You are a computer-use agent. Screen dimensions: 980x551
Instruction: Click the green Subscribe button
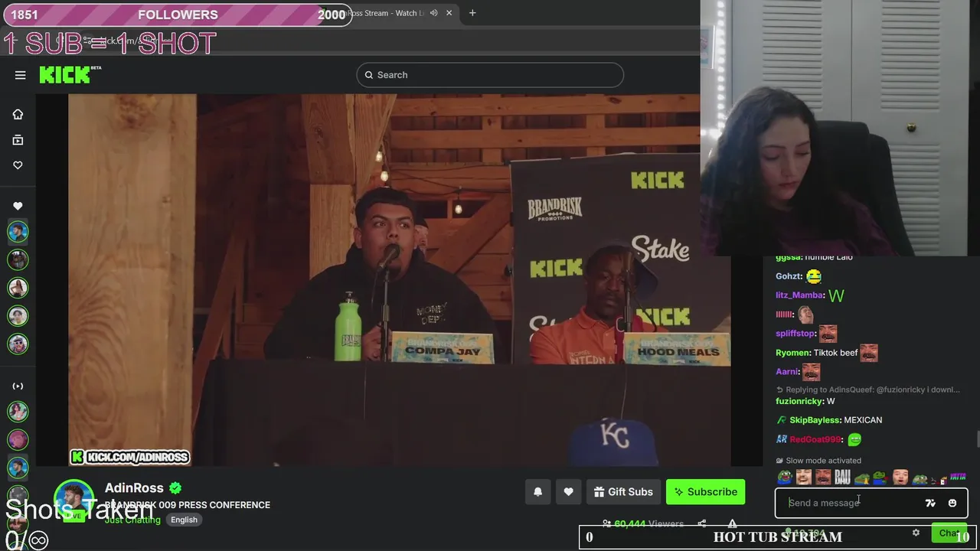(x=706, y=492)
